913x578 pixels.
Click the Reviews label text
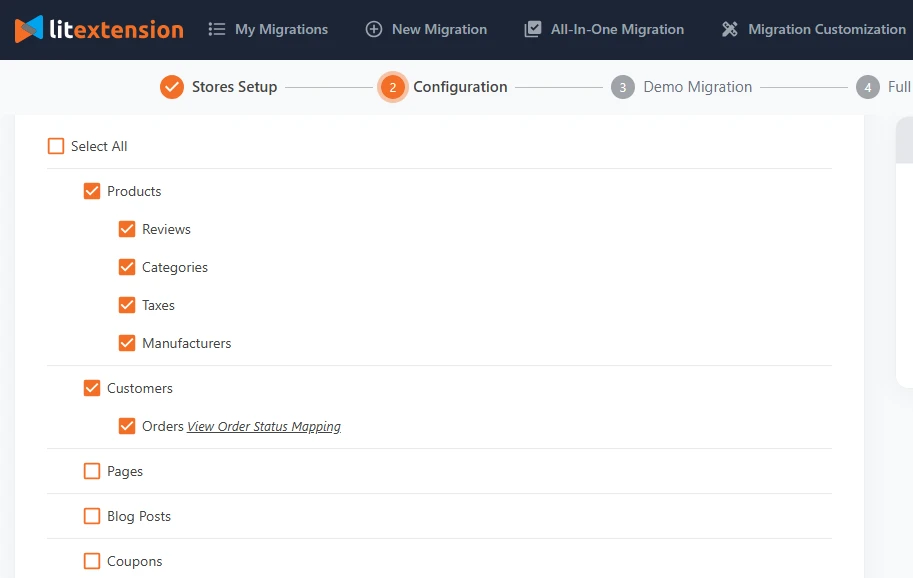[166, 229]
